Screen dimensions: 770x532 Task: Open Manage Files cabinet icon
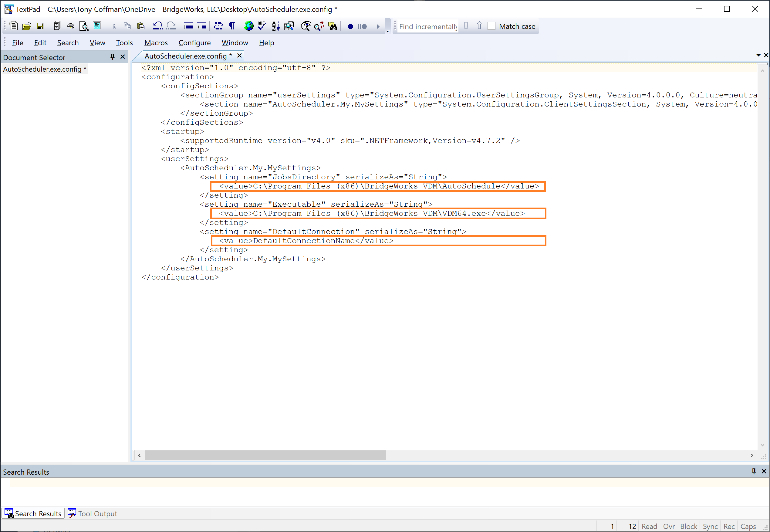pos(57,26)
